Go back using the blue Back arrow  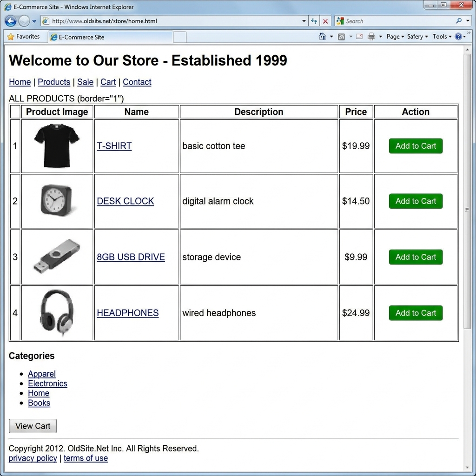pos(11,21)
